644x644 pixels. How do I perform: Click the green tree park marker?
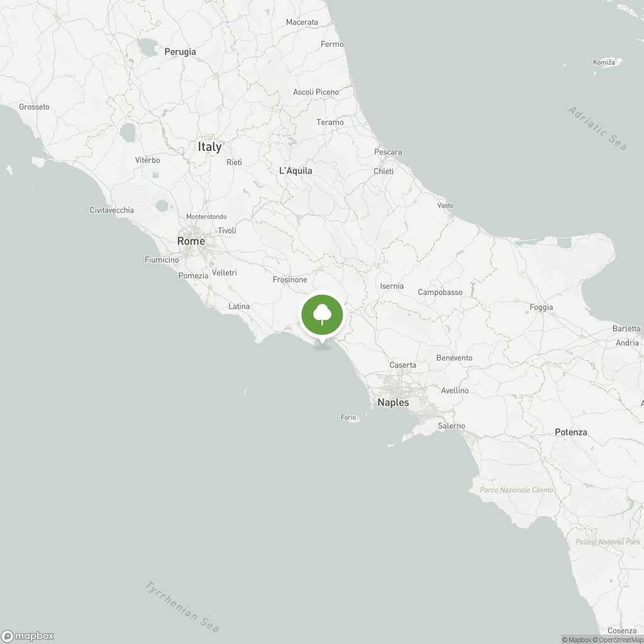click(322, 315)
